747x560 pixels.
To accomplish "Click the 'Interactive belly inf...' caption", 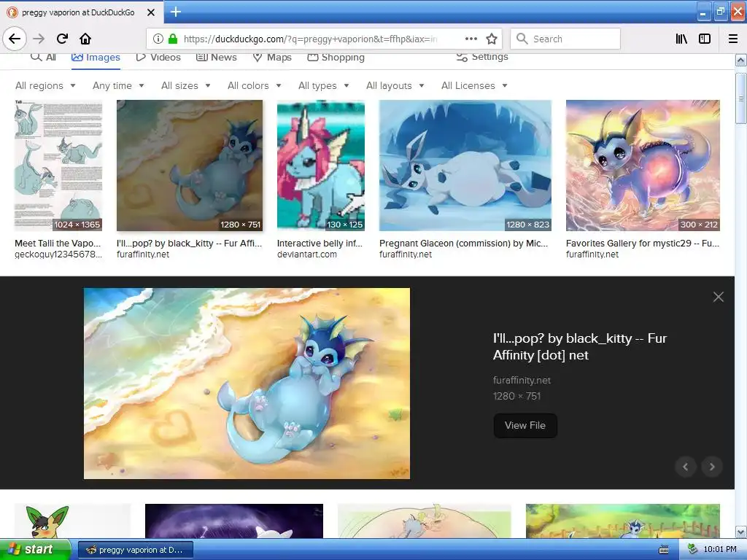I will tap(320, 244).
